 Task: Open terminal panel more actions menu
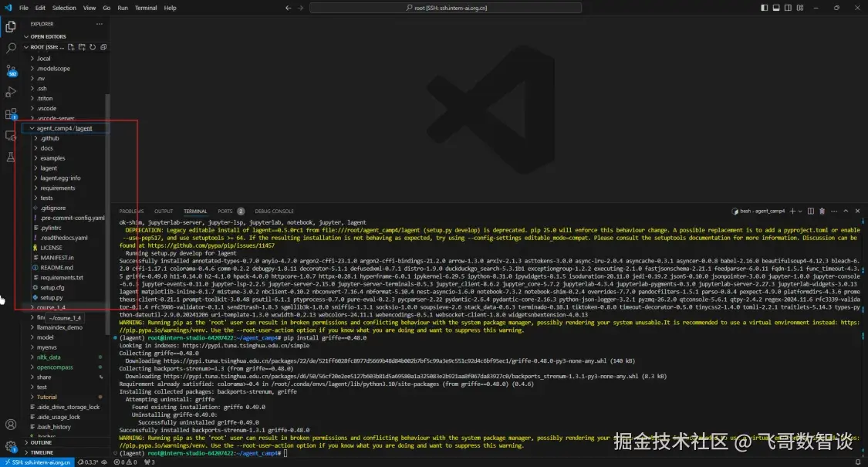[x=834, y=211]
